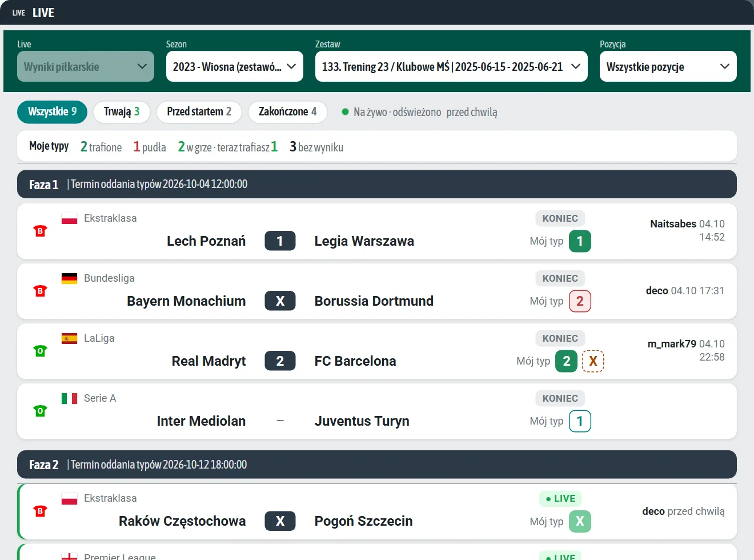Click the Faza 1 section header

(377, 184)
